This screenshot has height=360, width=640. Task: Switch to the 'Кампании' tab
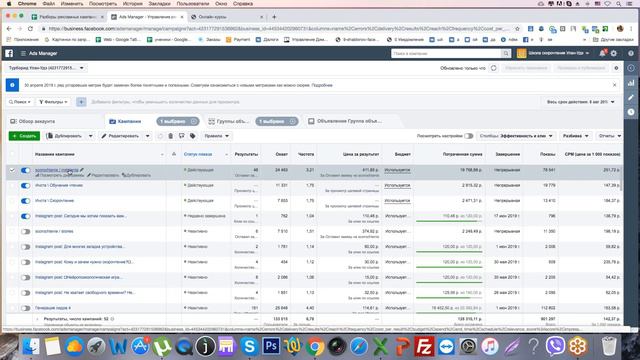click(x=125, y=121)
